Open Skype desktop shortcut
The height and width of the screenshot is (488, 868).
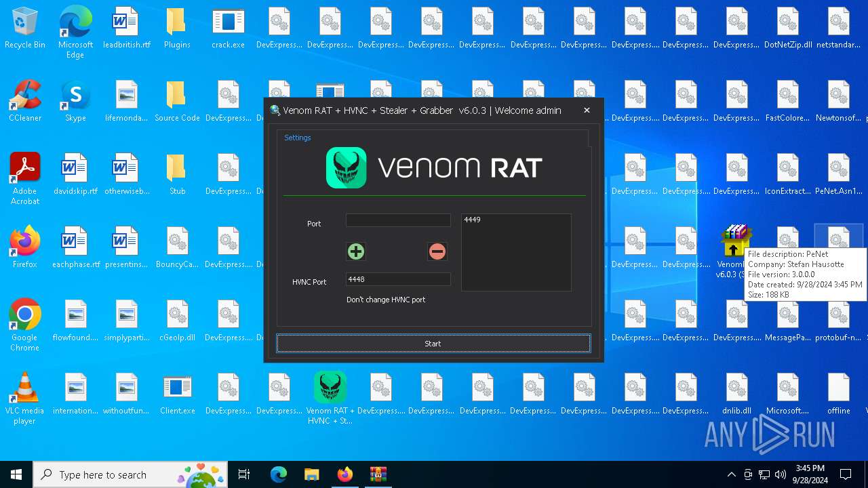tap(75, 102)
